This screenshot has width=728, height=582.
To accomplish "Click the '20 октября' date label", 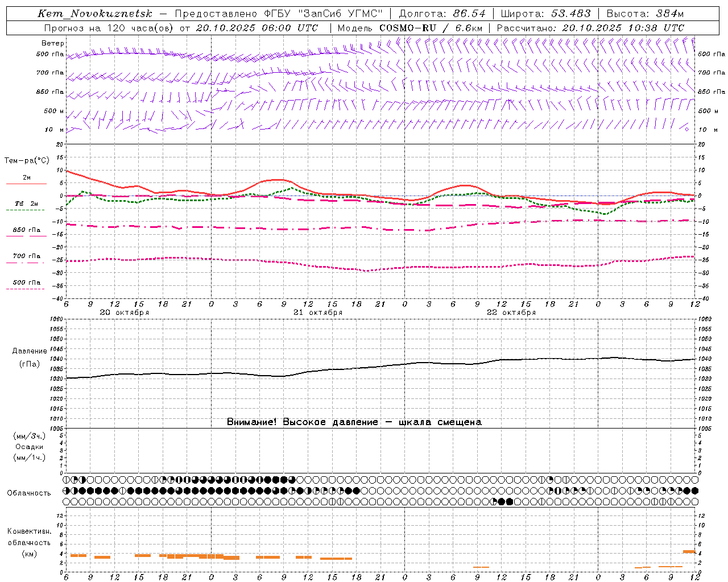I will [125, 313].
